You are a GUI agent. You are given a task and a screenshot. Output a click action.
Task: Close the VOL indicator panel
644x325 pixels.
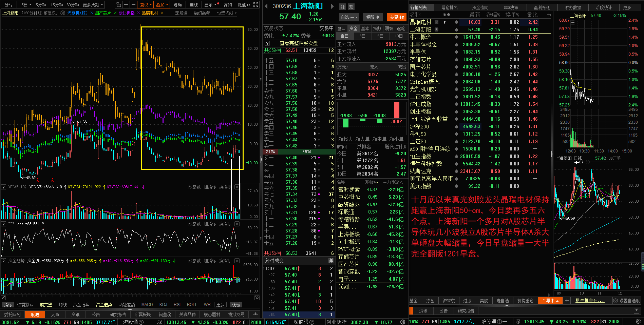[237, 187]
